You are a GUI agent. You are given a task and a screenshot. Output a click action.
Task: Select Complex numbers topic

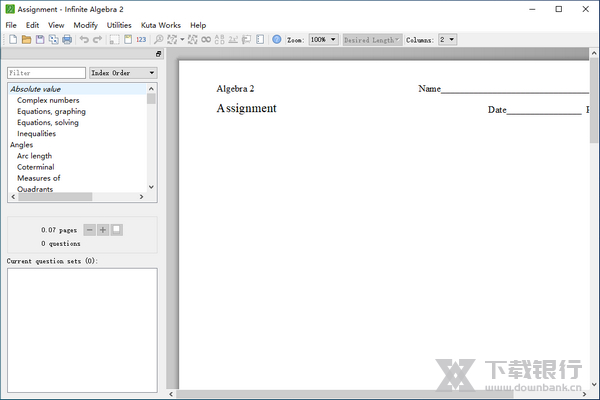pyautogui.click(x=48, y=100)
